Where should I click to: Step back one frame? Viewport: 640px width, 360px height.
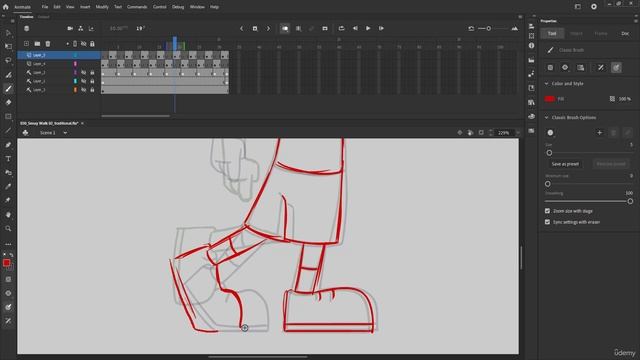click(355, 28)
